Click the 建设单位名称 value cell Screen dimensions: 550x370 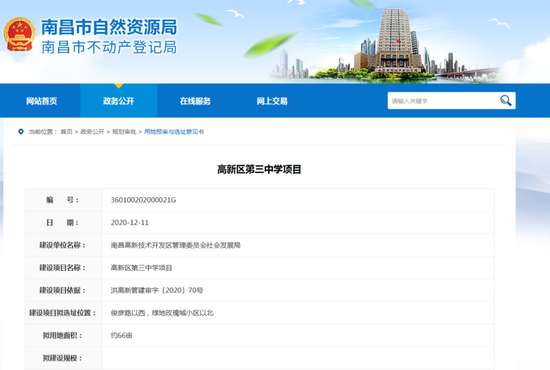298,245
